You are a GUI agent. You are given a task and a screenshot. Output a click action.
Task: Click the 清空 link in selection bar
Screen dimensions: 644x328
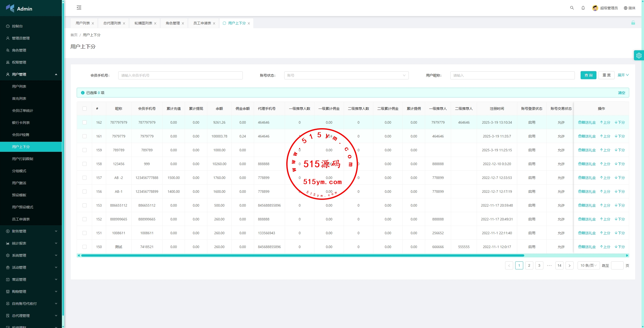tap(621, 93)
